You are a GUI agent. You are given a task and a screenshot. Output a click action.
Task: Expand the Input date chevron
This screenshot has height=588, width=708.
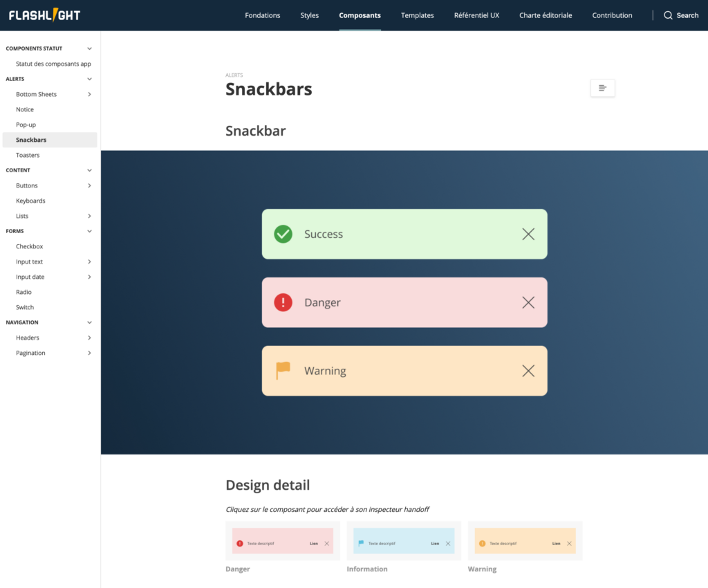(88, 277)
